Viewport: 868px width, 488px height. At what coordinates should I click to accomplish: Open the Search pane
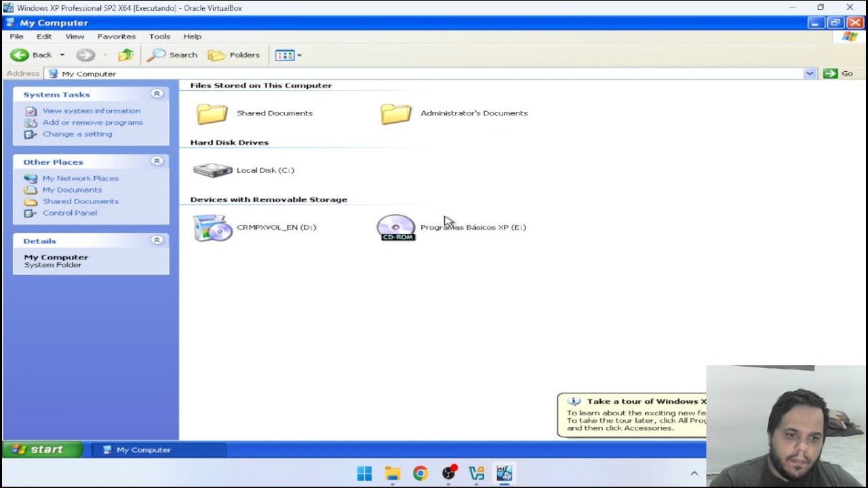click(173, 55)
